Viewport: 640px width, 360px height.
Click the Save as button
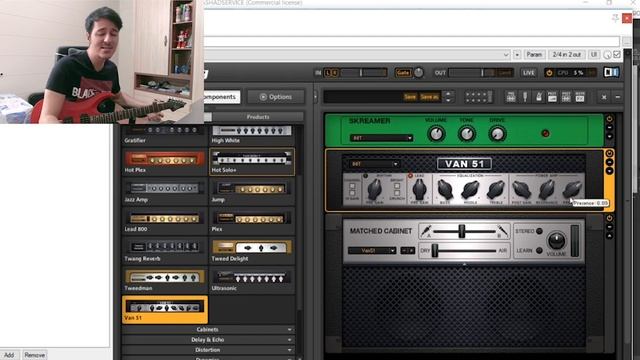(x=429, y=97)
